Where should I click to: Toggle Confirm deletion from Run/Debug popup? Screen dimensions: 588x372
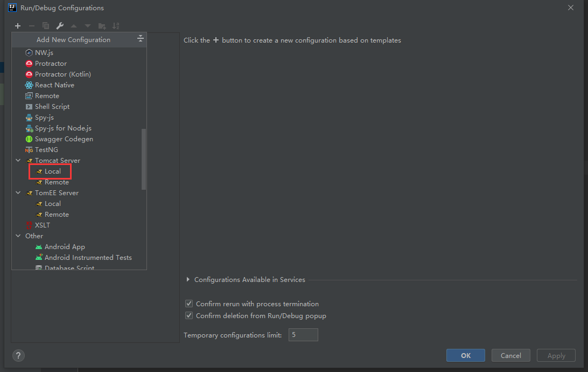189,315
